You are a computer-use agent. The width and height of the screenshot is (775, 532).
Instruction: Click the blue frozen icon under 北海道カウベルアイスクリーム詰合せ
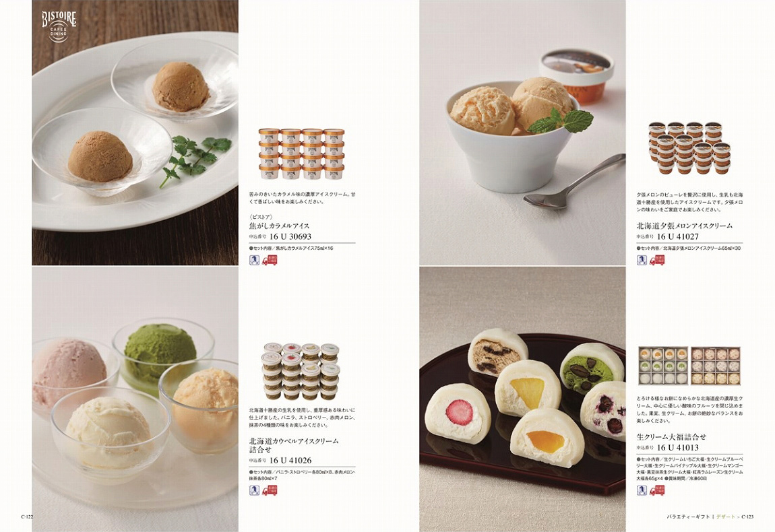click(254, 490)
